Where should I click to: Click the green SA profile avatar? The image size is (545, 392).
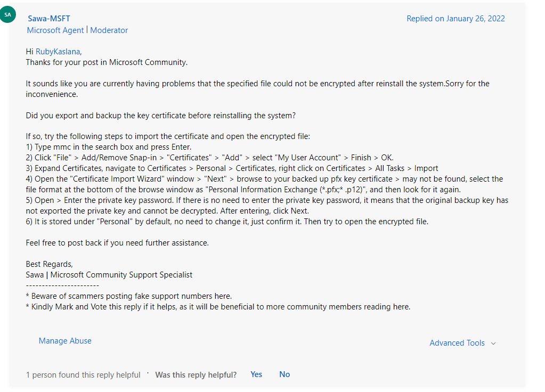click(8, 15)
